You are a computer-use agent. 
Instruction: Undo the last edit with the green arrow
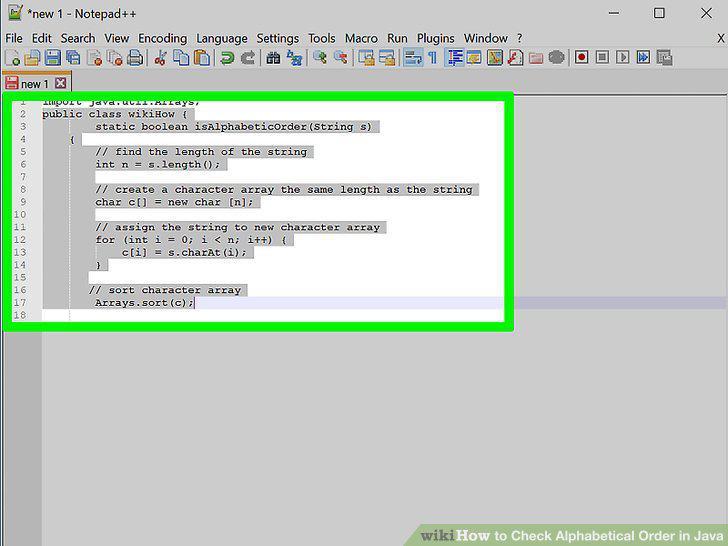[x=227, y=58]
